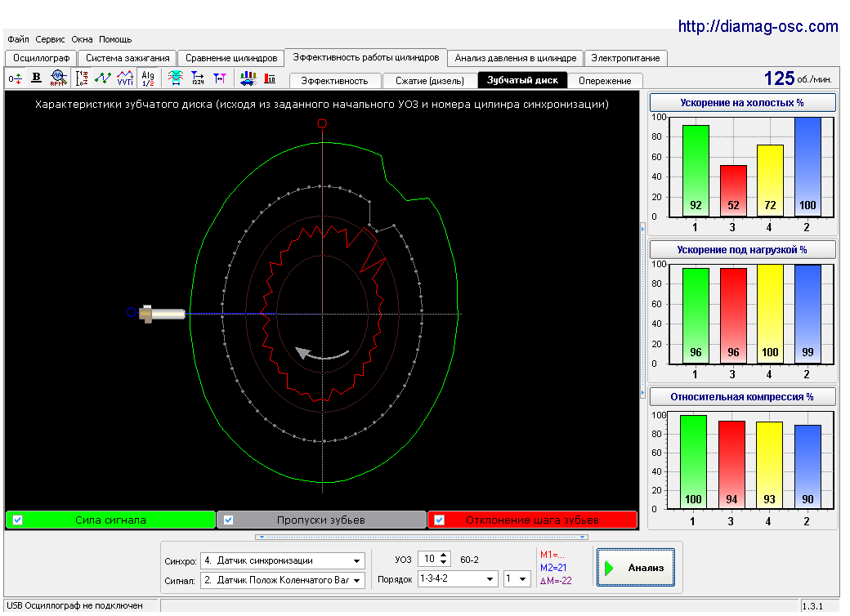Click the УОЗ value field showing 10
Screen dimensions: 850x616
429,559
